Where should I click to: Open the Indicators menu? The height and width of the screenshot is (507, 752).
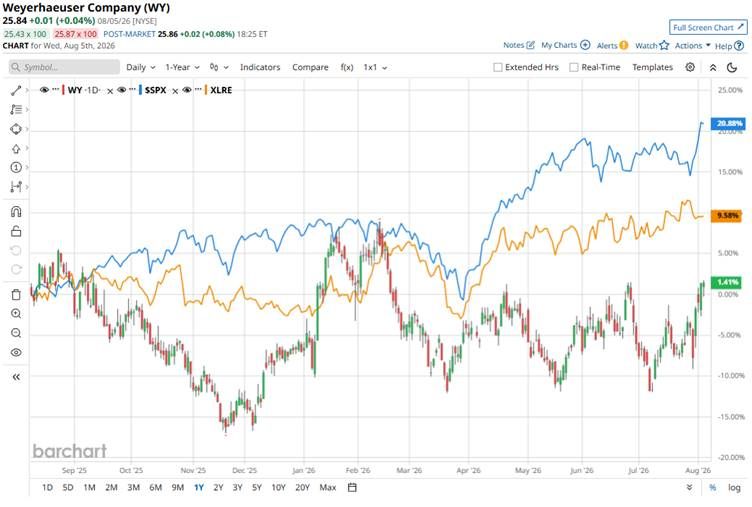click(260, 67)
